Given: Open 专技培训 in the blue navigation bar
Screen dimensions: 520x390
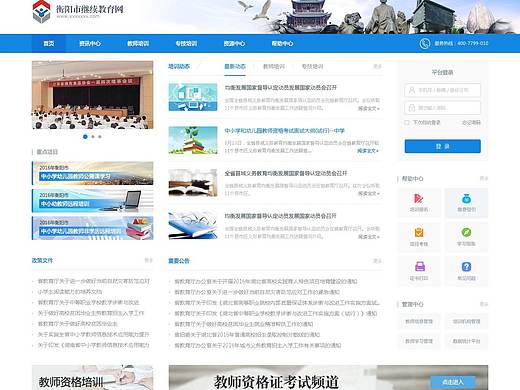Looking at the screenshot, I should click(186, 43).
